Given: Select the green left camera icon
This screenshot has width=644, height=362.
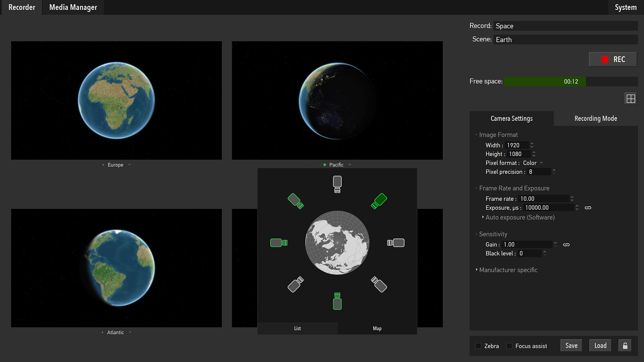Looking at the screenshot, I should pos(279,242).
